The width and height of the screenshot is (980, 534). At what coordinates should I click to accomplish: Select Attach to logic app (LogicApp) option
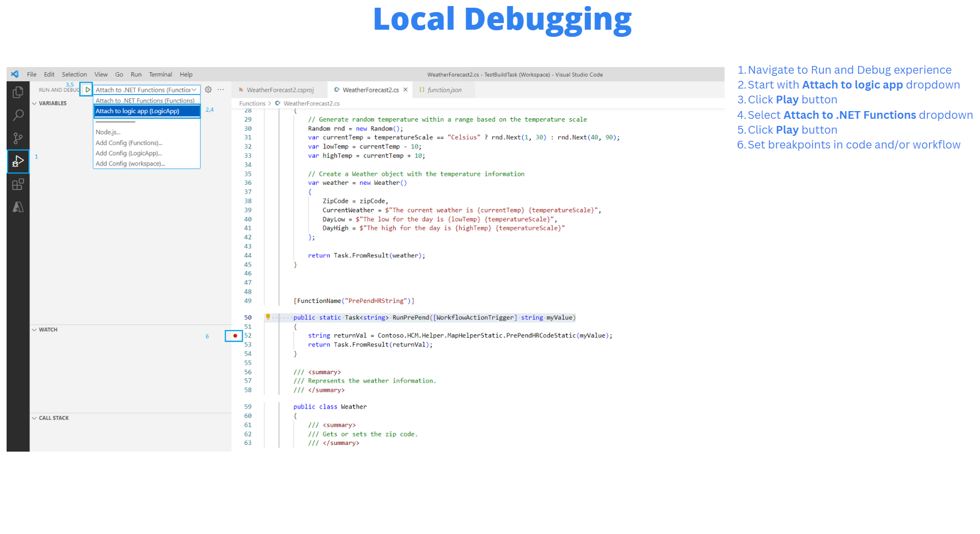pos(147,111)
